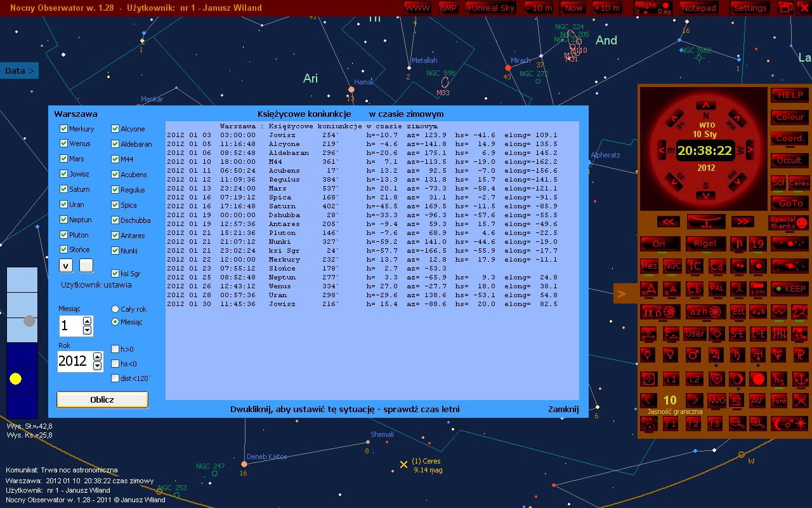The width and height of the screenshot is (812, 508).
Task: Click the Saturn planet symbol button
Action: (737, 355)
